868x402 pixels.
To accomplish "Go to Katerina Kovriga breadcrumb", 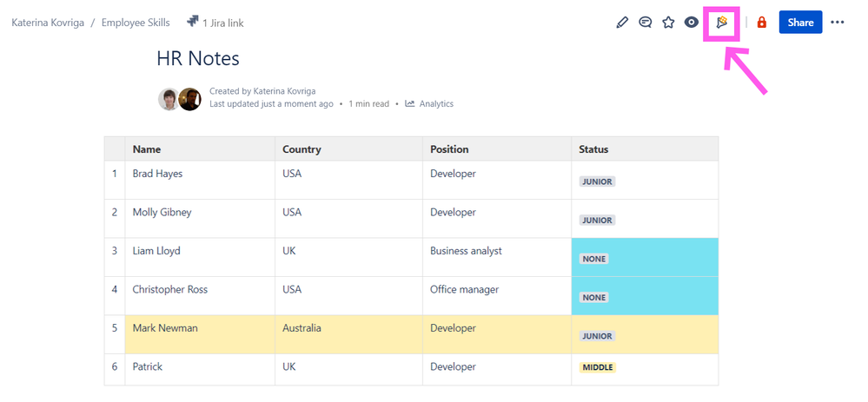I will click(48, 23).
